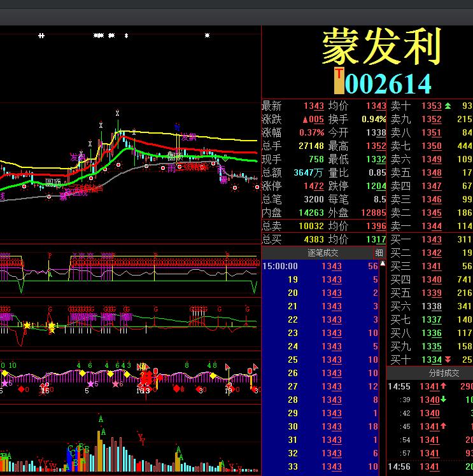Click tick row 27 with volume 12
This screenshot has height=476, width=473.
coord(321,386)
